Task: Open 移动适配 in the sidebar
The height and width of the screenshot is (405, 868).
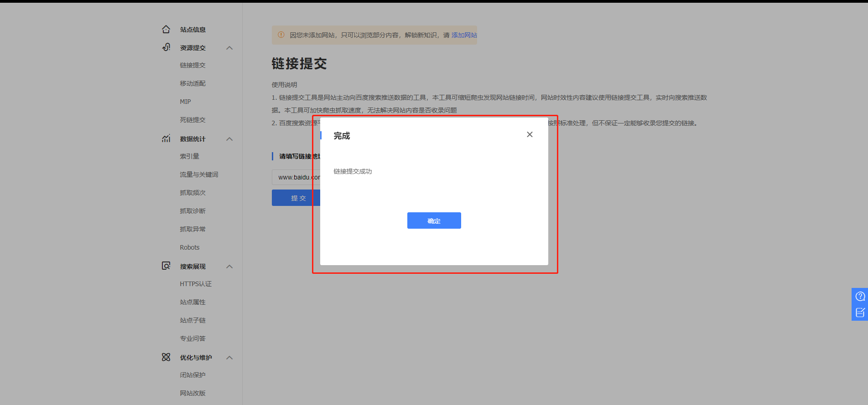Action: pos(192,83)
